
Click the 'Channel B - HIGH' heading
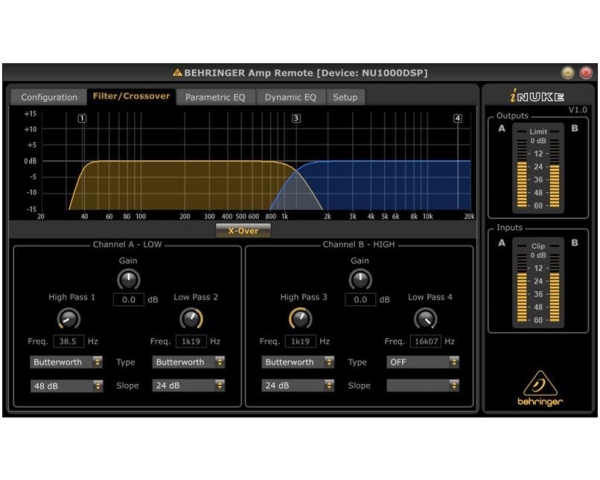pos(359,245)
